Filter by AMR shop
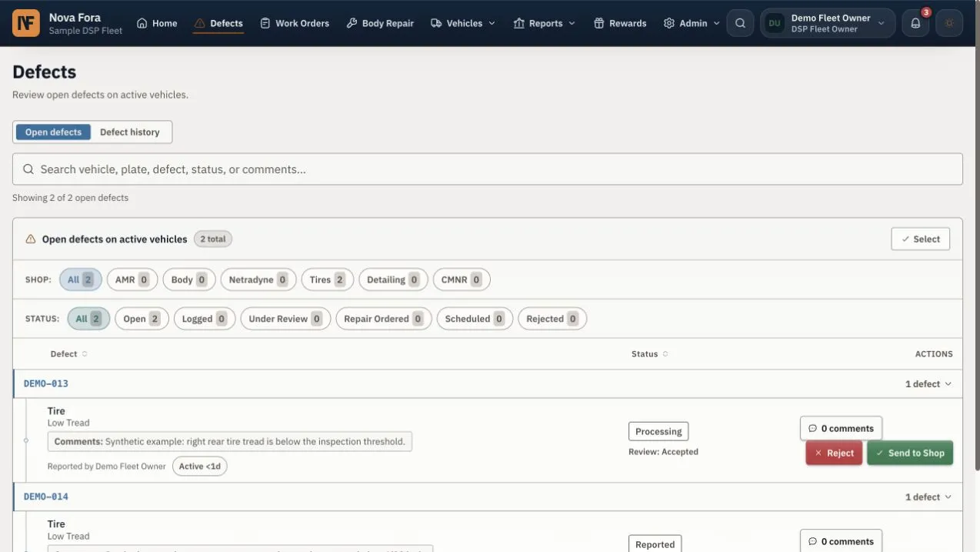 [x=132, y=279]
